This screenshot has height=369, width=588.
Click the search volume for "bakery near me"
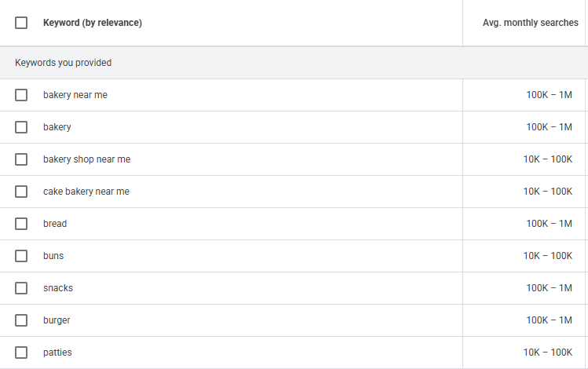[x=549, y=95]
